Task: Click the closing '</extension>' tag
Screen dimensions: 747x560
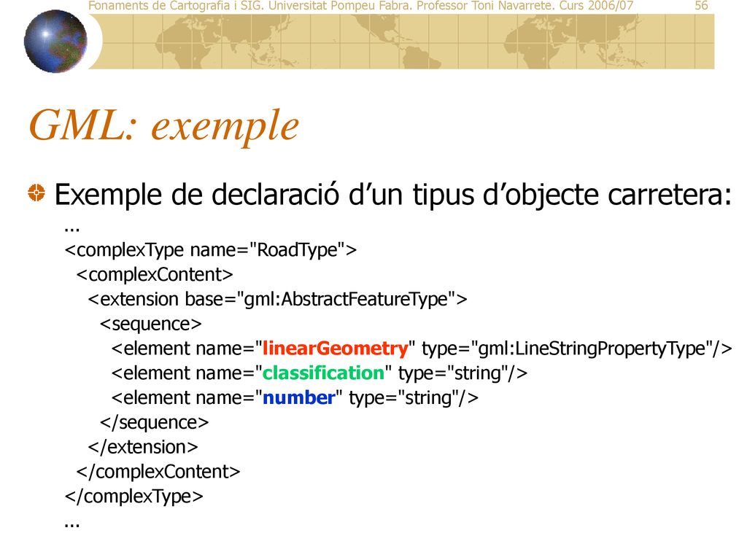Action: [143, 448]
